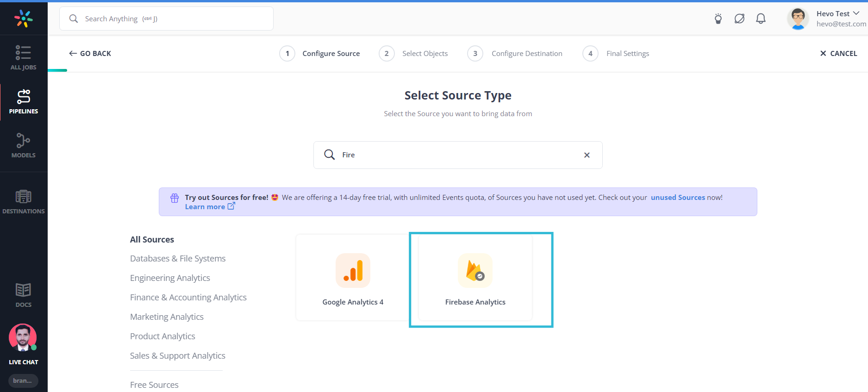
Task: Open Live Chat avatar
Action: [23, 338]
